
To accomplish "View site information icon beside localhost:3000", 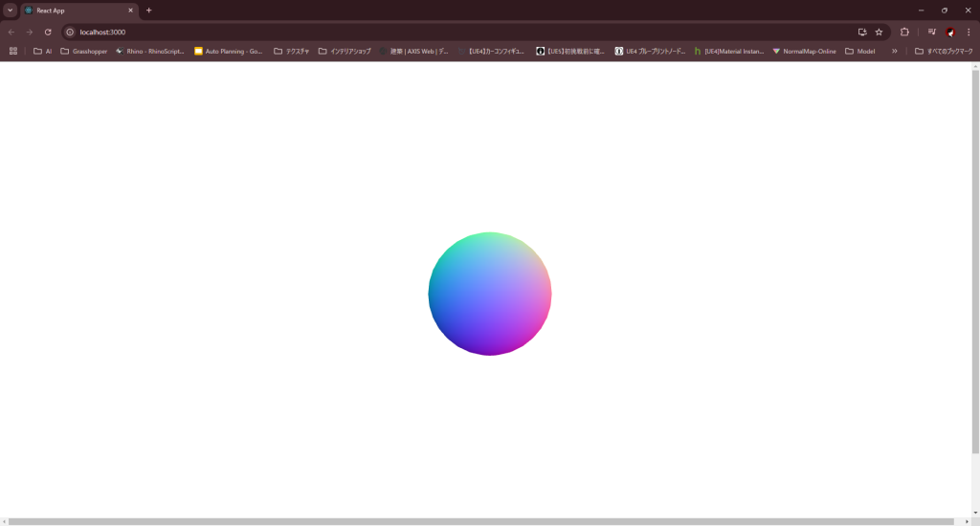I will click(x=70, y=32).
